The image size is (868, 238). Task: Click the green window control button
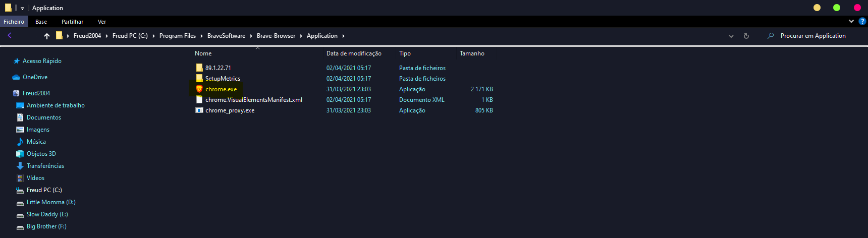pos(837,8)
